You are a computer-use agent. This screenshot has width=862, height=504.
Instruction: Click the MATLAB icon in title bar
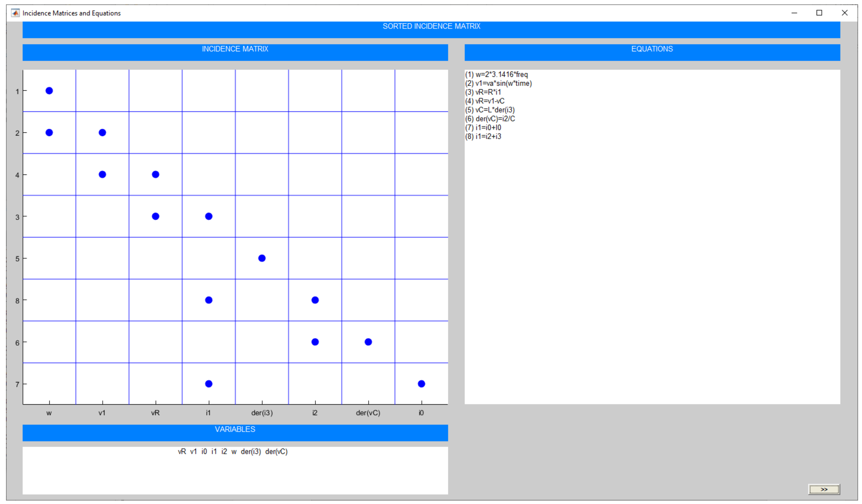15,13
